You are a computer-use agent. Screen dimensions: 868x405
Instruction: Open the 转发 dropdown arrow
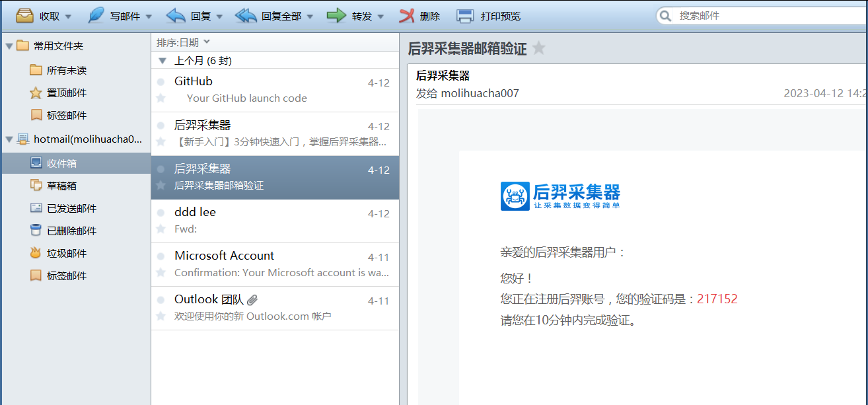point(380,17)
